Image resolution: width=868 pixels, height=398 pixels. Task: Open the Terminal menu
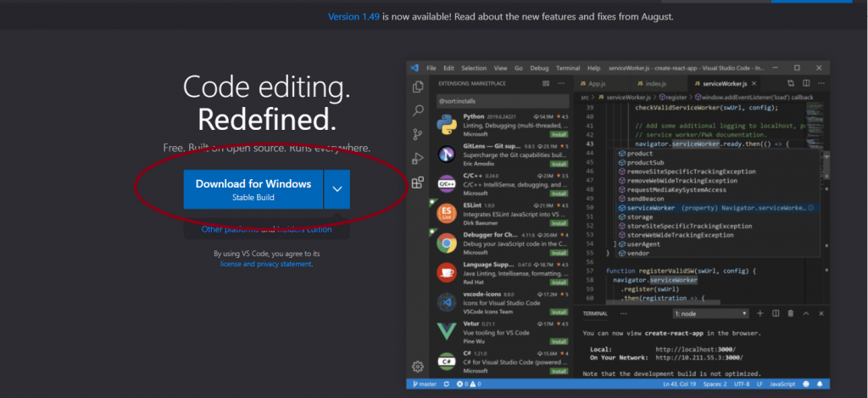568,68
